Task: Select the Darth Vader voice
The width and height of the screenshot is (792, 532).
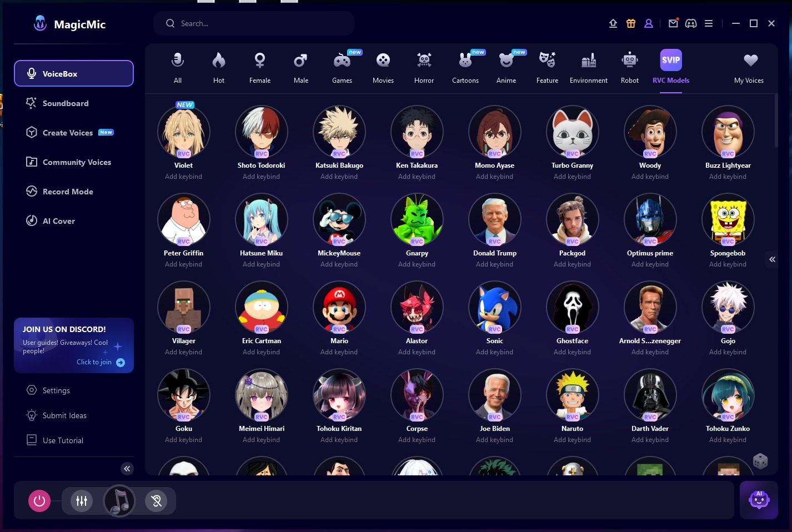Action: [650, 395]
